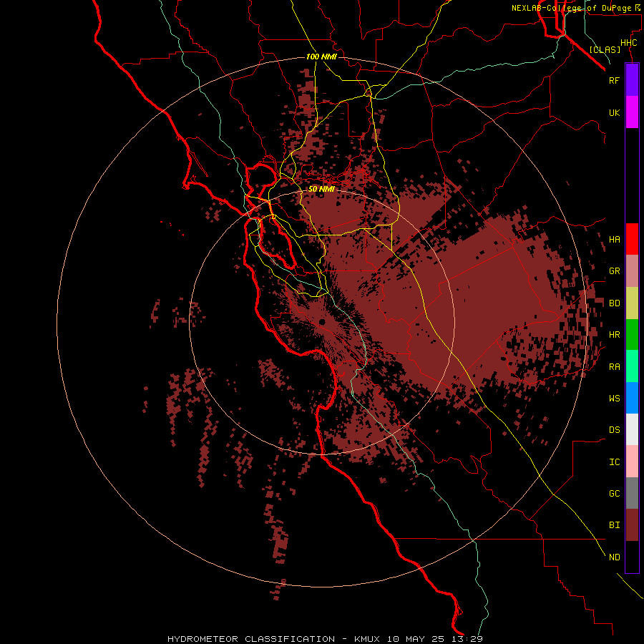Click the IC legend label
Image resolution: width=644 pixels, height=644 pixels.
click(x=614, y=462)
